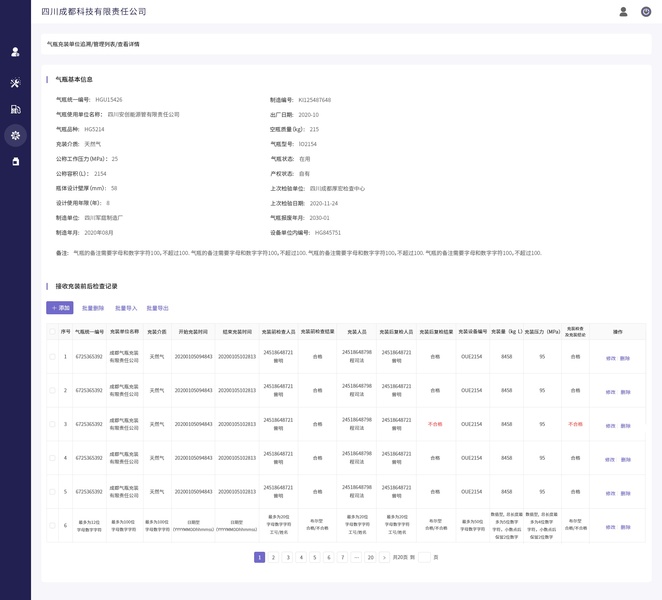
Task: Click the 充装人员 column header
Action: 357,332
